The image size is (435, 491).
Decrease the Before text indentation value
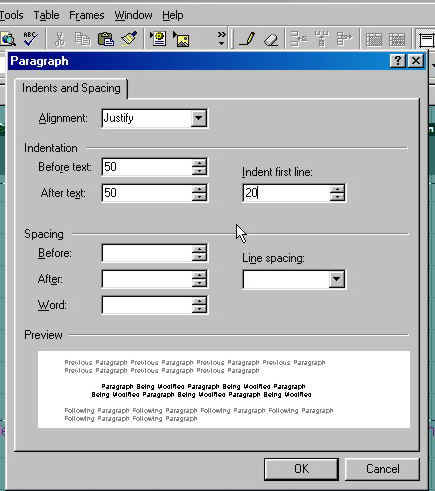pyautogui.click(x=199, y=171)
